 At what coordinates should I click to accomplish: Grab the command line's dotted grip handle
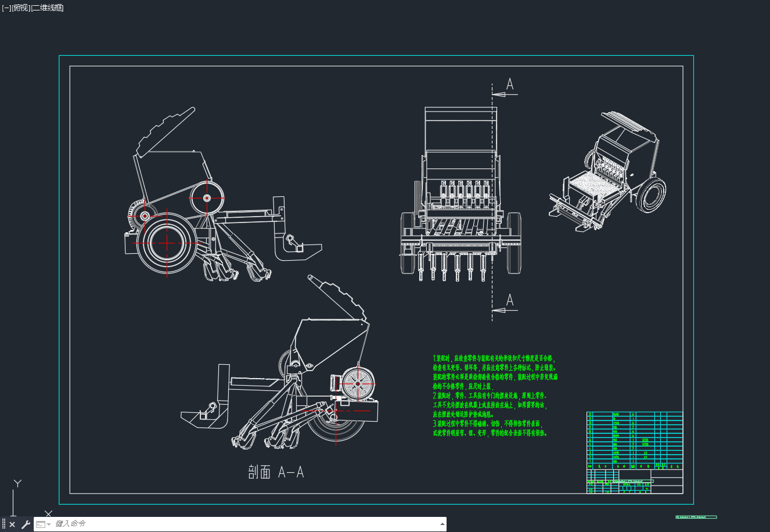coord(3,524)
